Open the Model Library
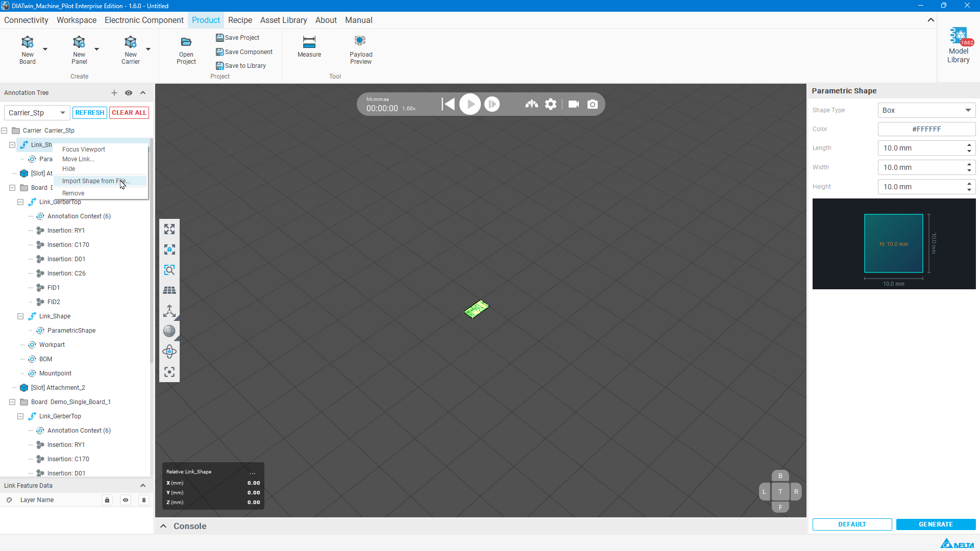Image resolution: width=980 pixels, height=551 pixels. (x=959, y=46)
